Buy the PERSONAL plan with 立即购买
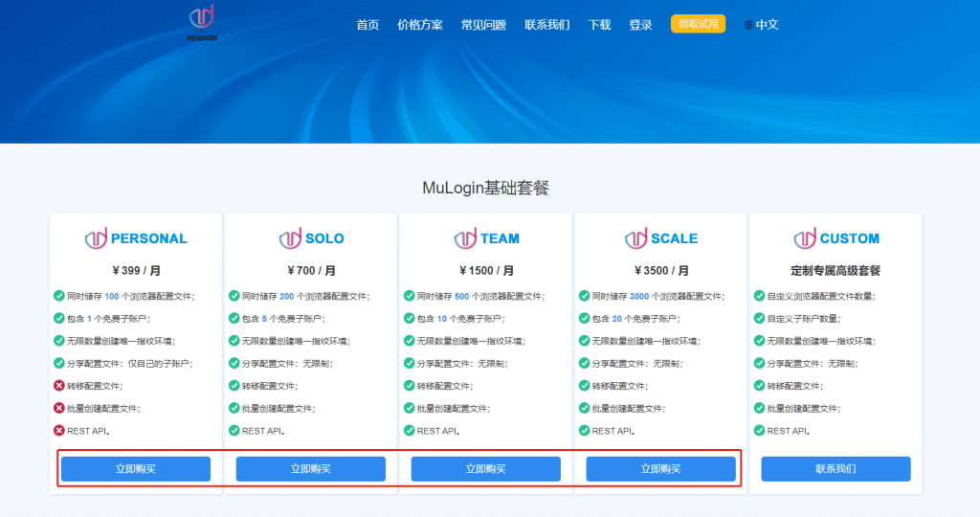This screenshot has height=517, width=980. [136, 469]
